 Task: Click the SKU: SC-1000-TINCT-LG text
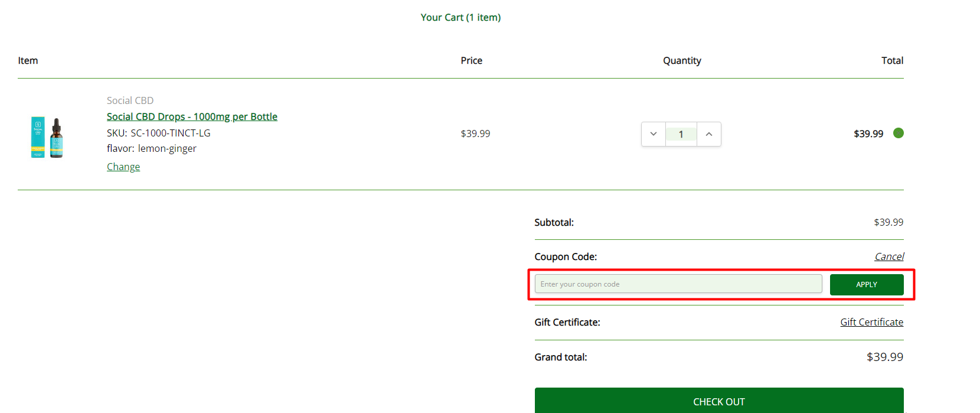coord(159,133)
